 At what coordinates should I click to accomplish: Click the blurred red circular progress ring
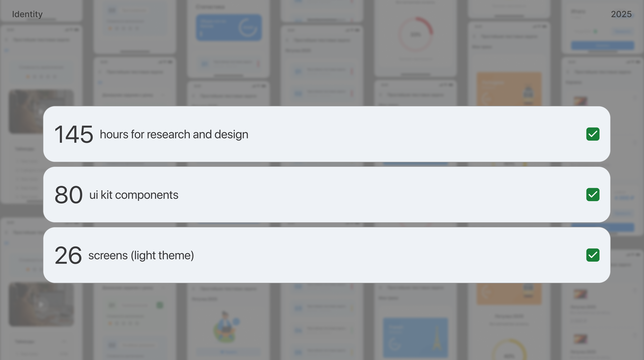[416, 34]
